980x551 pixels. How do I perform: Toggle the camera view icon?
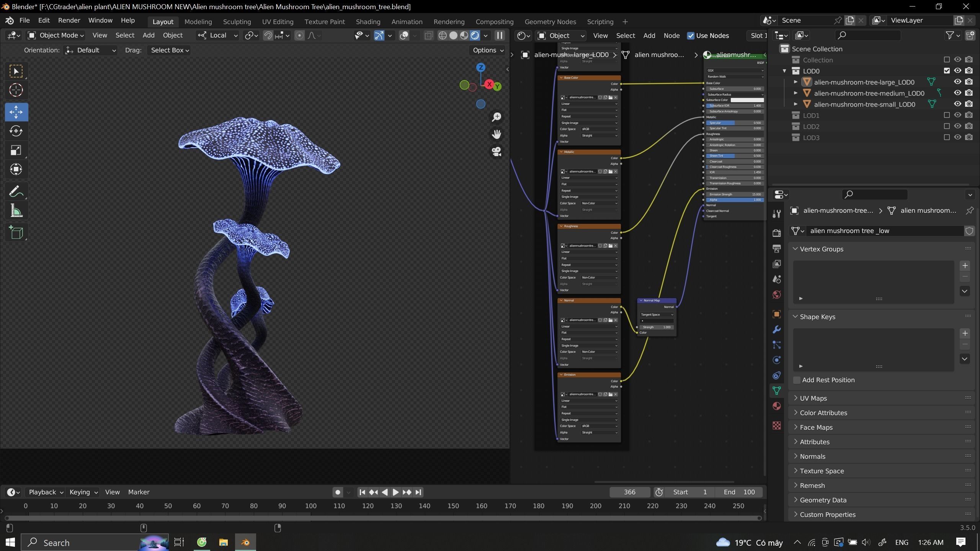497,152
